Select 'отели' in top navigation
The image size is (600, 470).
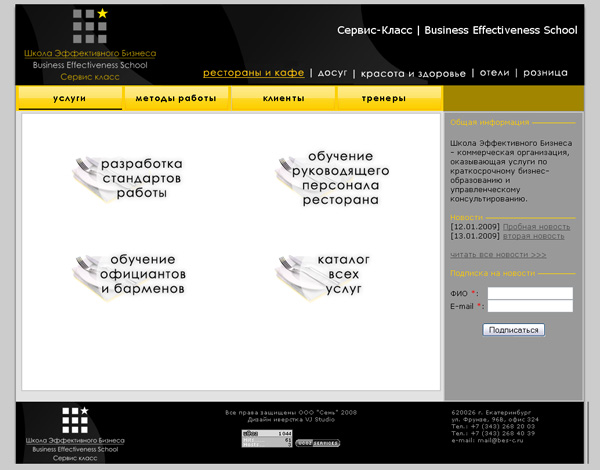pyautogui.click(x=494, y=73)
